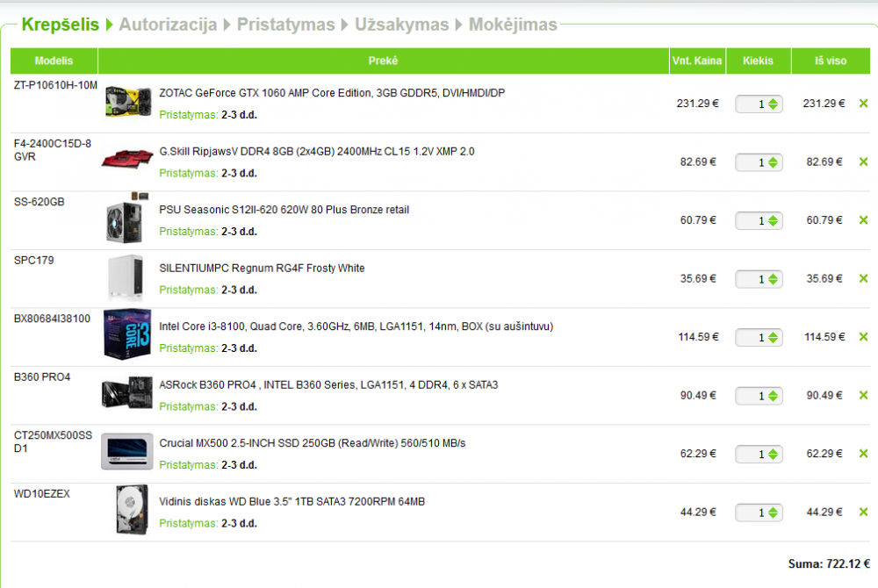The image size is (878, 588).
Task: Select model code BX80684I38100
Action: [x=52, y=319]
